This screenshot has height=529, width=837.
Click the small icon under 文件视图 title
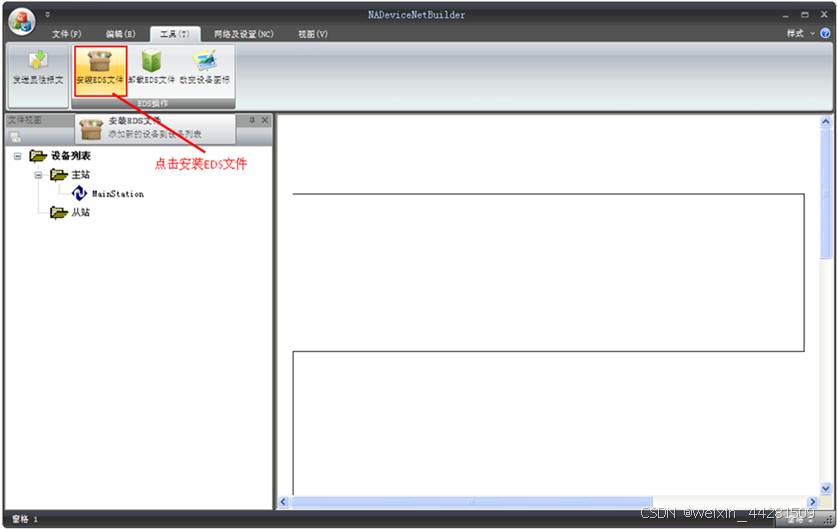pos(15,137)
